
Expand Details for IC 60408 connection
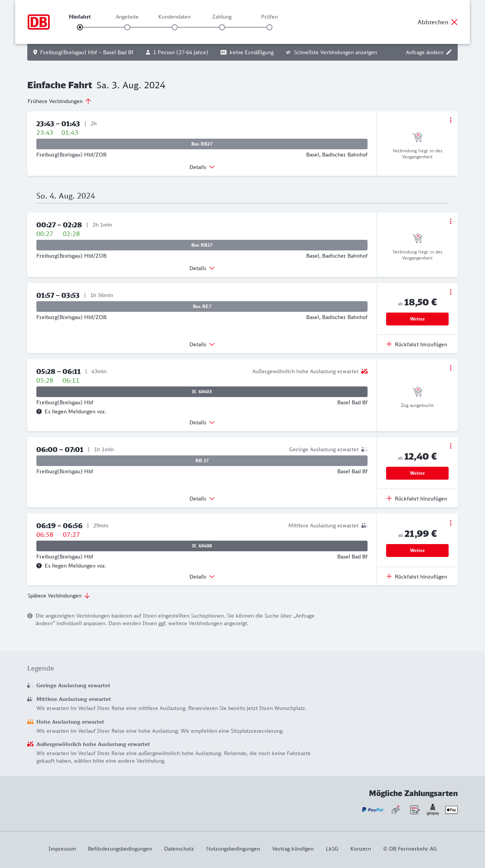[202, 577]
